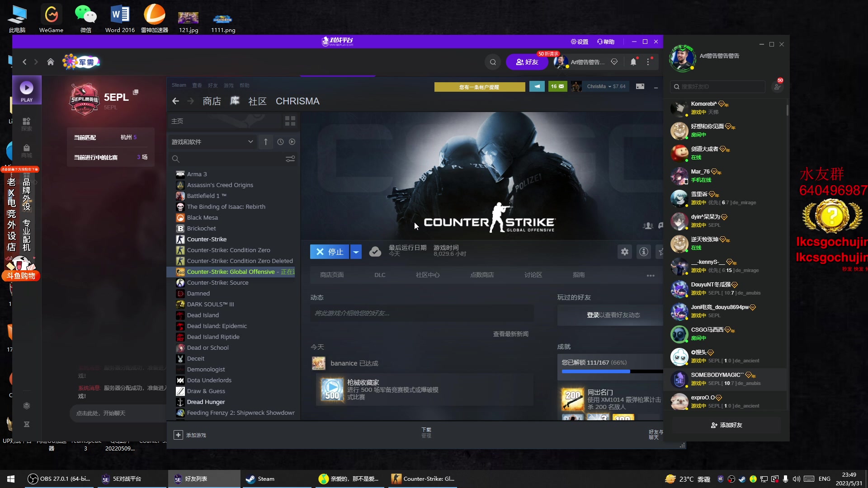Viewport: 868px width, 488px height.
Task: Open 帮助 in the 5E title bar
Action: coord(606,42)
